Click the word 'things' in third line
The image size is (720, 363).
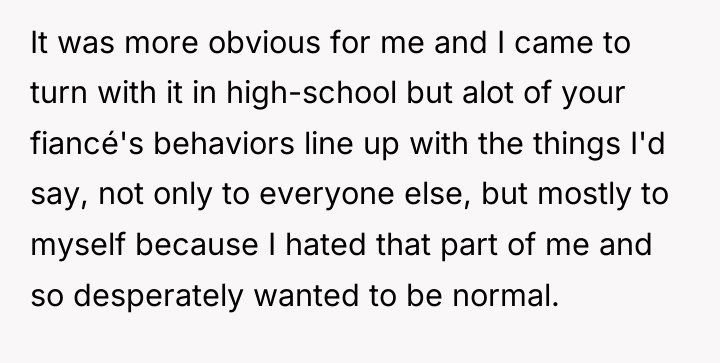pyautogui.click(x=576, y=145)
